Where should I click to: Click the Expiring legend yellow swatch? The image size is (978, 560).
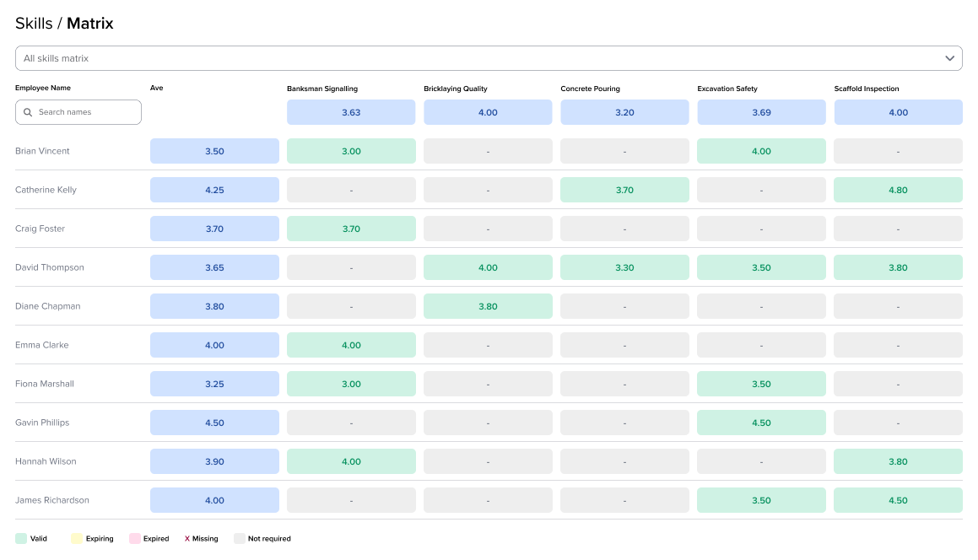(x=77, y=538)
